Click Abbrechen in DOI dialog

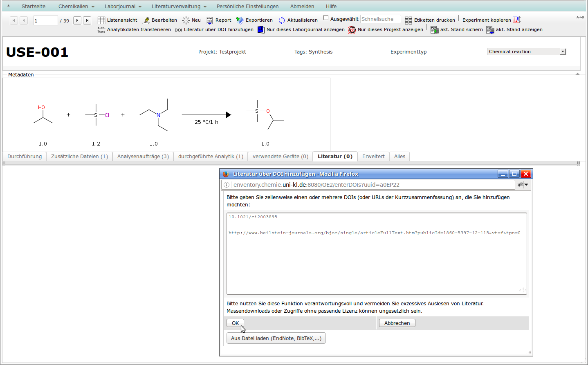point(397,323)
